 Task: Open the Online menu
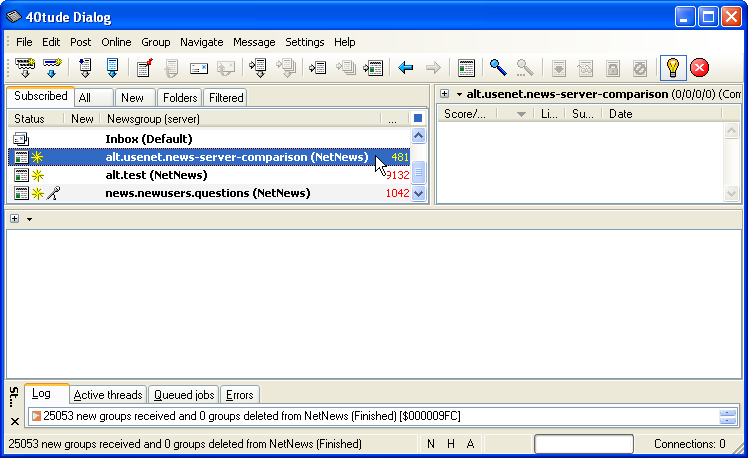[116, 42]
